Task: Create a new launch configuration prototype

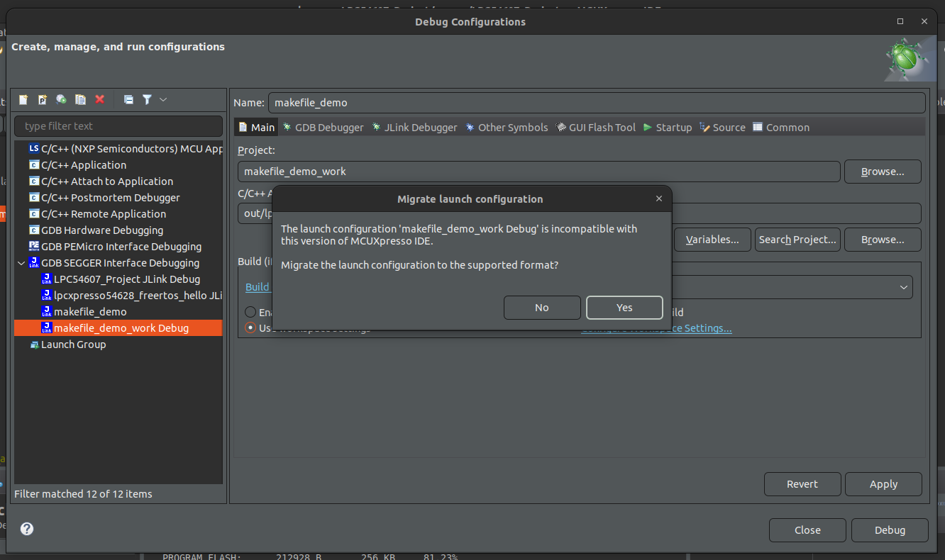Action: tap(43, 100)
